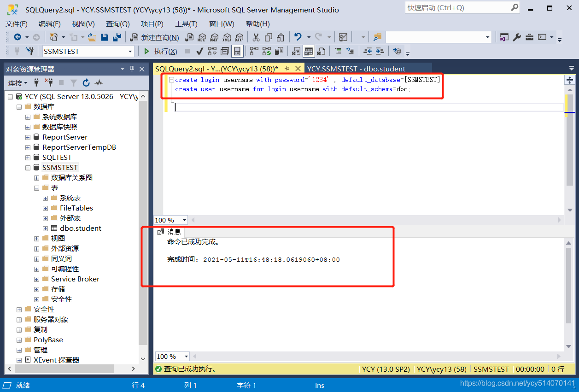Click the activity pulse icon in Object Explorer

[x=99, y=83]
